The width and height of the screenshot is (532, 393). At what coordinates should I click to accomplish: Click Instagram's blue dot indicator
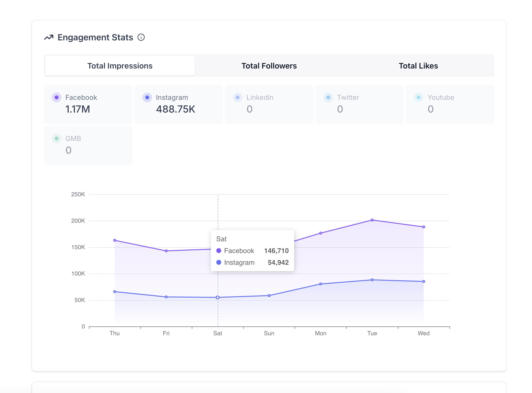coord(147,97)
